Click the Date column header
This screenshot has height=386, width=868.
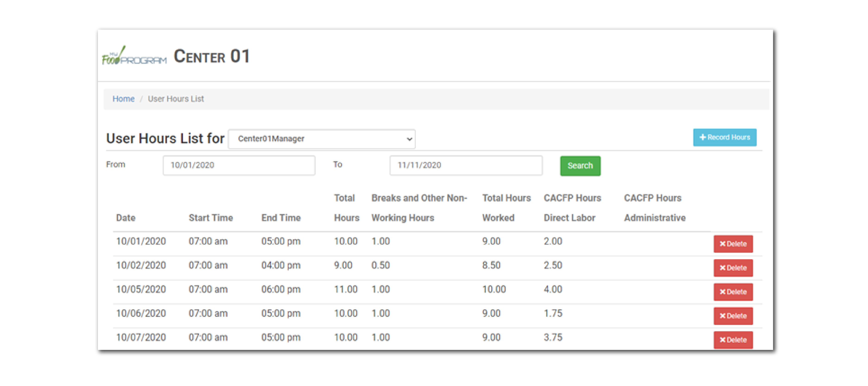[x=126, y=218]
